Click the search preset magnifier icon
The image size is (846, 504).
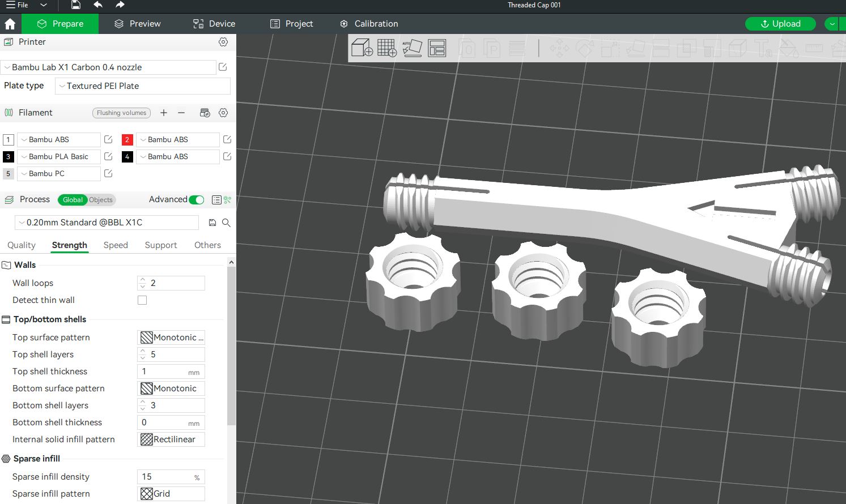click(x=226, y=223)
